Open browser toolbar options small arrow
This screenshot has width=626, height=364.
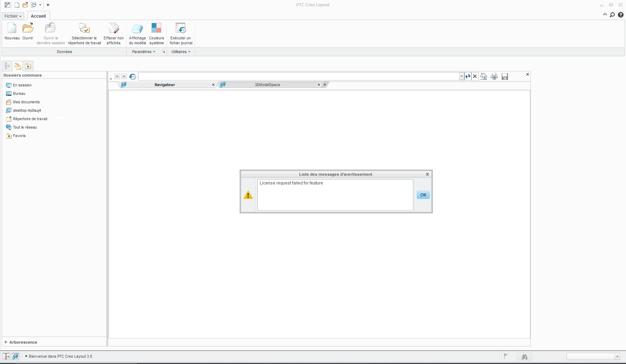[111, 79]
